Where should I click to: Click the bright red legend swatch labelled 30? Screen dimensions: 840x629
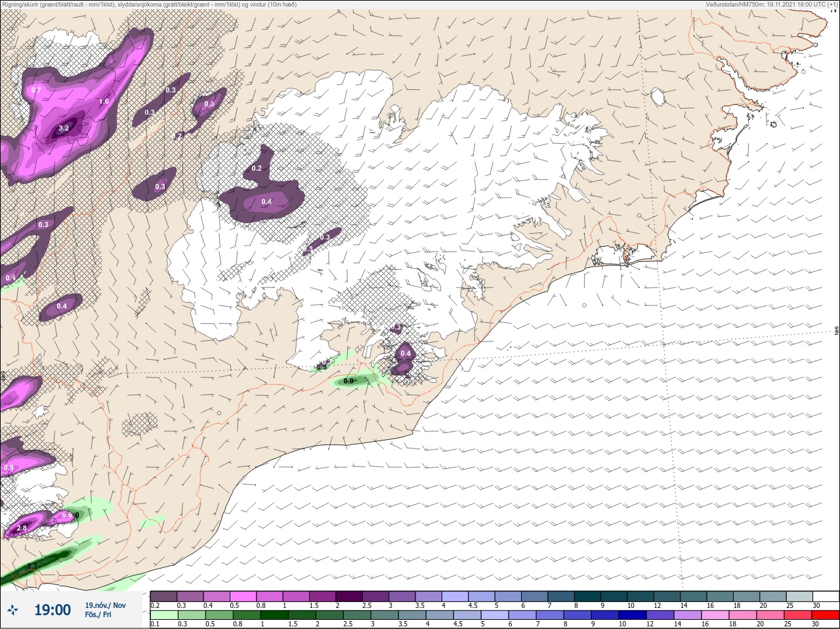click(x=826, y=615)
